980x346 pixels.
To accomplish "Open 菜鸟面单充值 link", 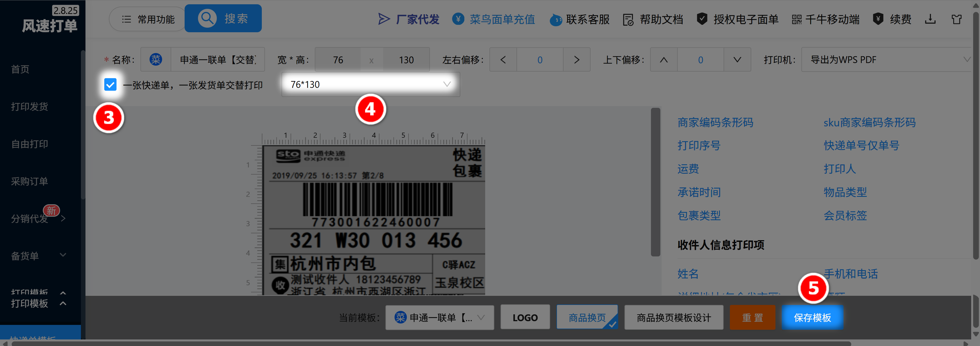I will pyautogui.click(x=502, y=19).
